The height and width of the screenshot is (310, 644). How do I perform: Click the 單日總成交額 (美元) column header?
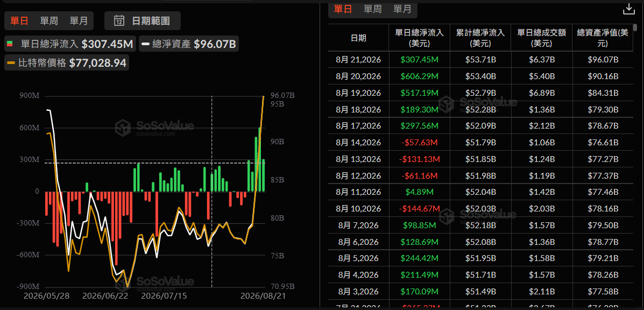pyautogui.click(x=541, y=38)
